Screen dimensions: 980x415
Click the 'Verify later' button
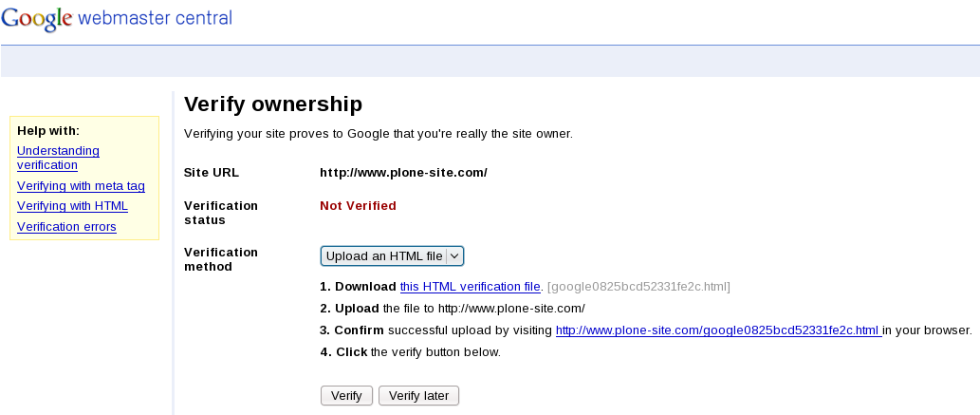418,395
